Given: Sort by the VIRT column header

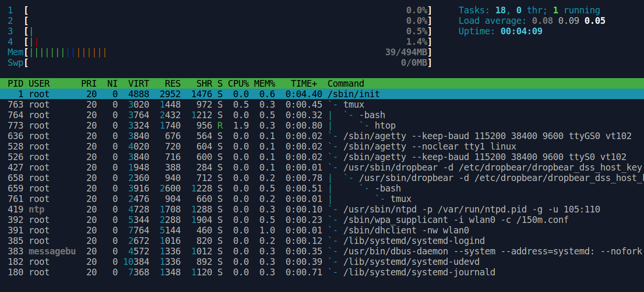Looking at the screenshot, I should pyautogui.click(x=139, y=83).
